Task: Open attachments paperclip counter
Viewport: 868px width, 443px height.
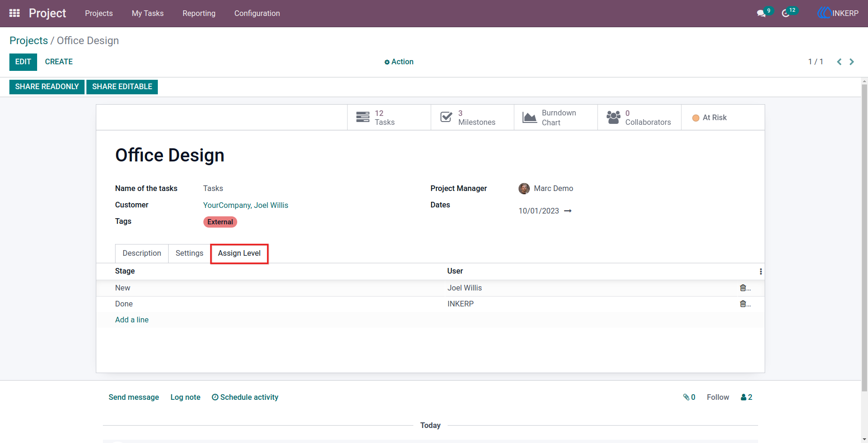Action: coord(689,397)
